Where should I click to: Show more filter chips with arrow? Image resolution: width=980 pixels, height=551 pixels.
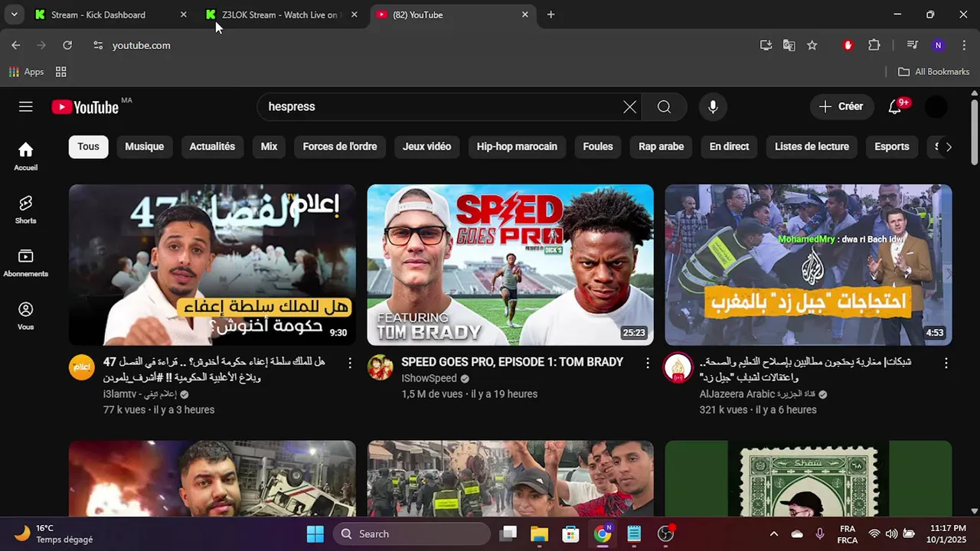(948, 147)
